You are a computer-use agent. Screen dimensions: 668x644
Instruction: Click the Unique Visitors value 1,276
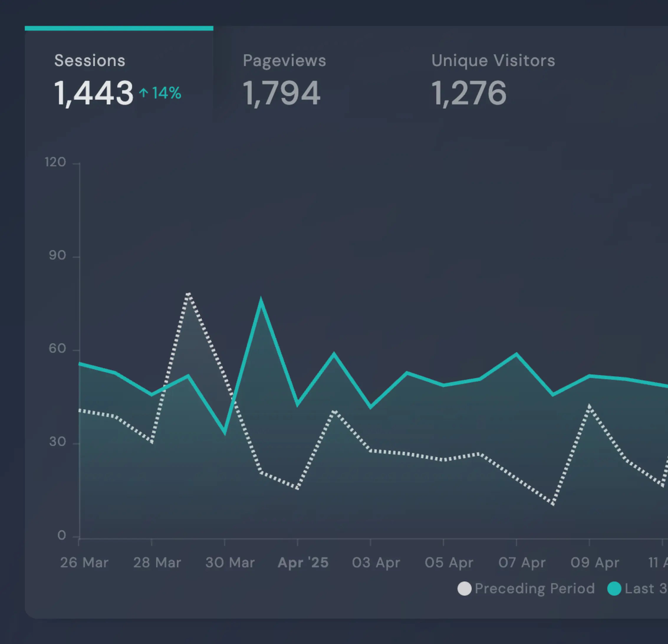point(469,93)
